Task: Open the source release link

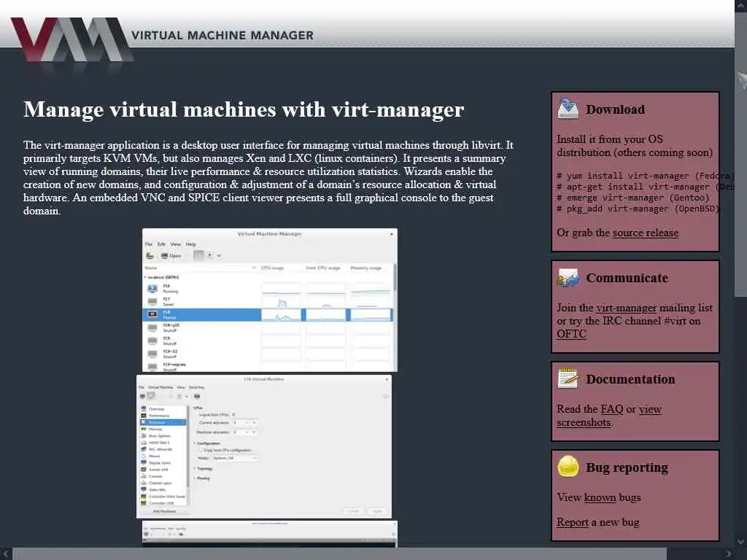Action: point(645,233)
